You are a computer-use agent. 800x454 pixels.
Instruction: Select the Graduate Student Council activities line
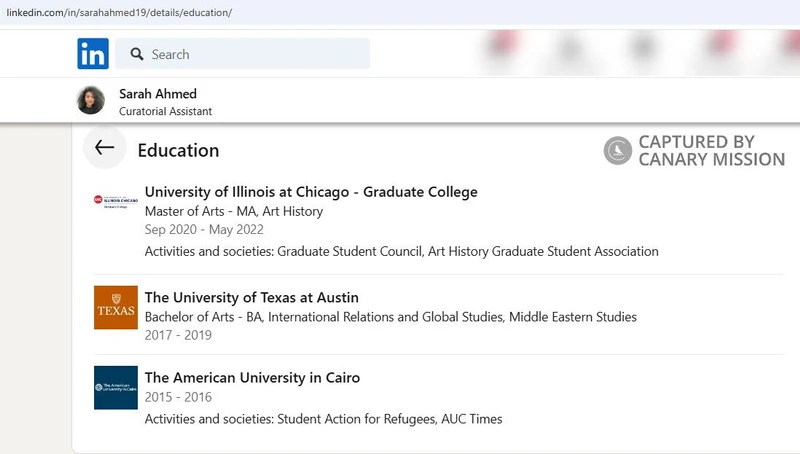402,251
